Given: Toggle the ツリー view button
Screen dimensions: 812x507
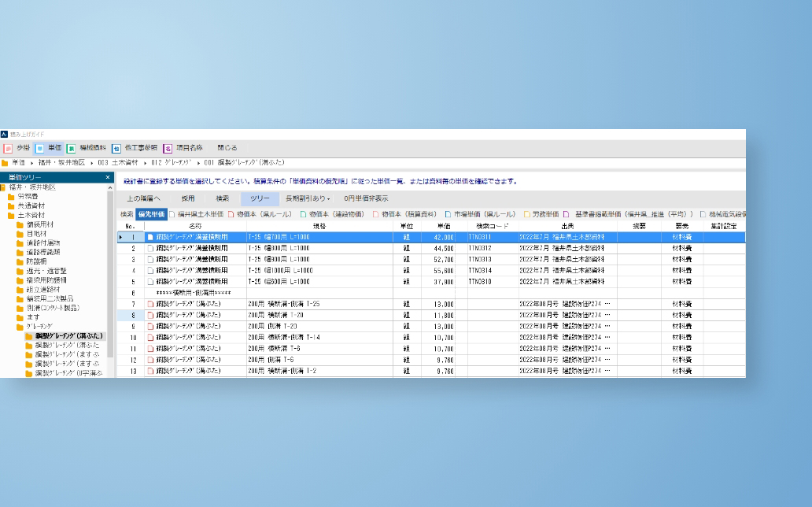Looking at the screenshot, I should [x=260, y=198].
